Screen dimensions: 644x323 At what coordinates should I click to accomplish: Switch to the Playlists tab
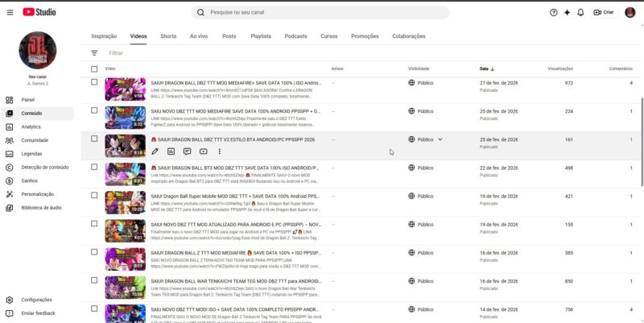[261, 36]
